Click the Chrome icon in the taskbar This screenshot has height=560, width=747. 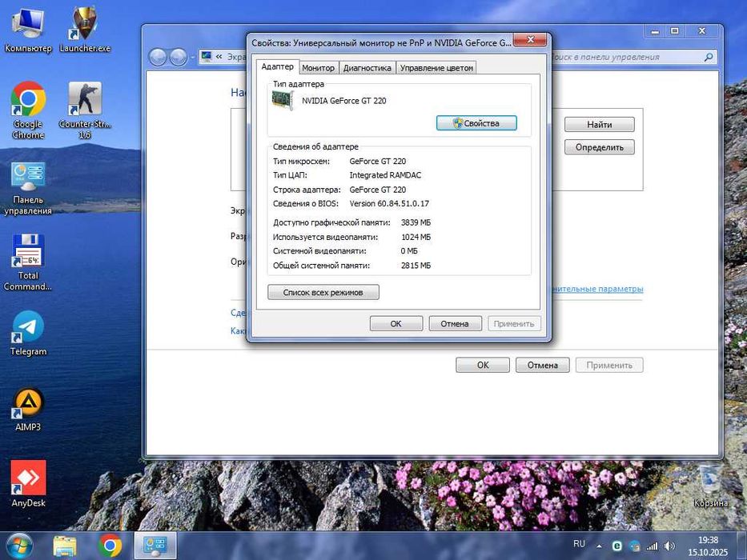point(110,546)
